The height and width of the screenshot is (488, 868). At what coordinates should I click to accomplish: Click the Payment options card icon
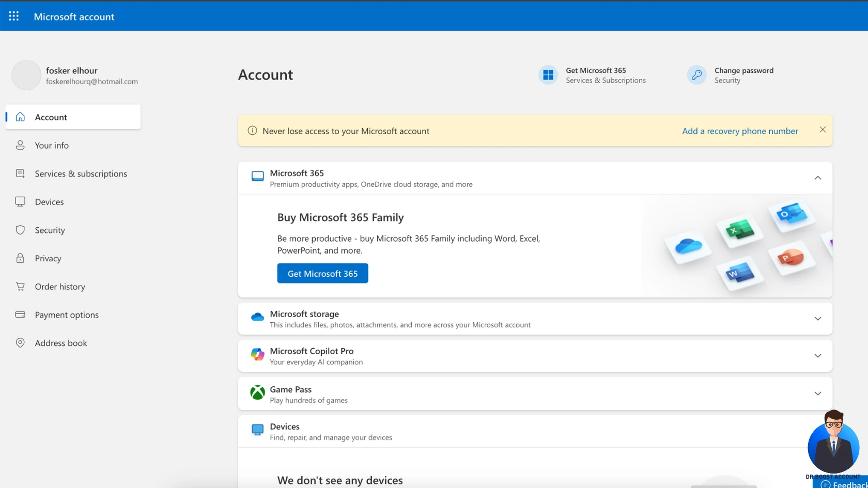pyautogui.click(x=20, y=314)
